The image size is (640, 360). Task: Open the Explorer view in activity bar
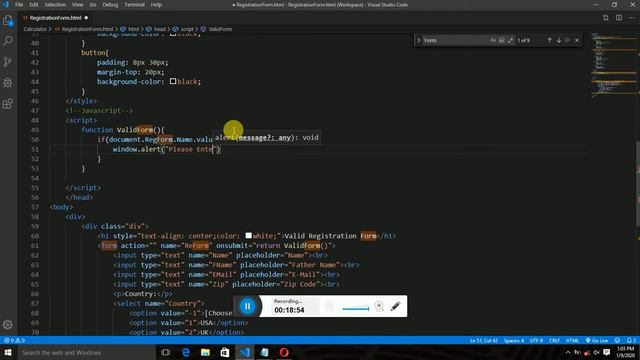8,20
